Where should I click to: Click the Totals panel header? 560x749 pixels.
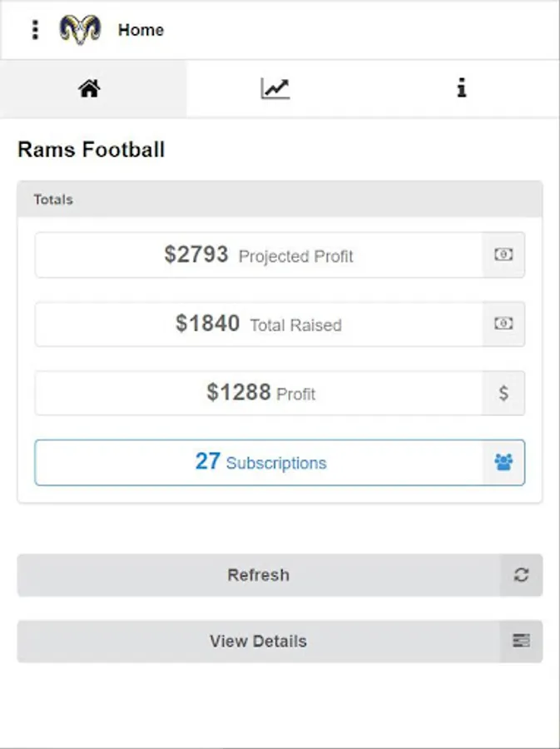tap(280, 200)
